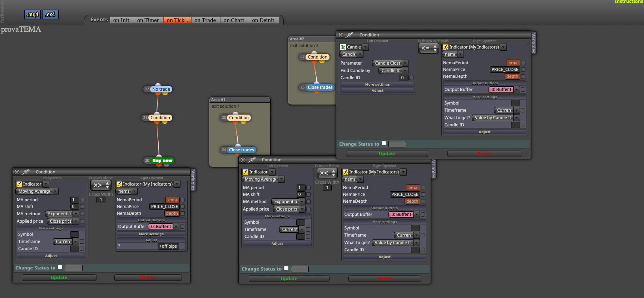Image resolution: width=644 pixels, height=298 pixels.
Task: Click Delete in Is Below or Equals panel
Action: [x=484, y=154]
